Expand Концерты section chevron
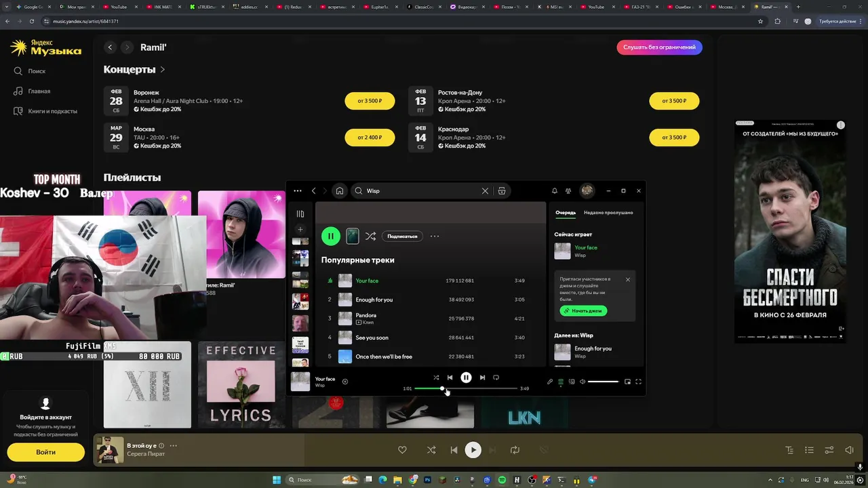This screenshot has width=868, height=488. (x=163, y=70)
